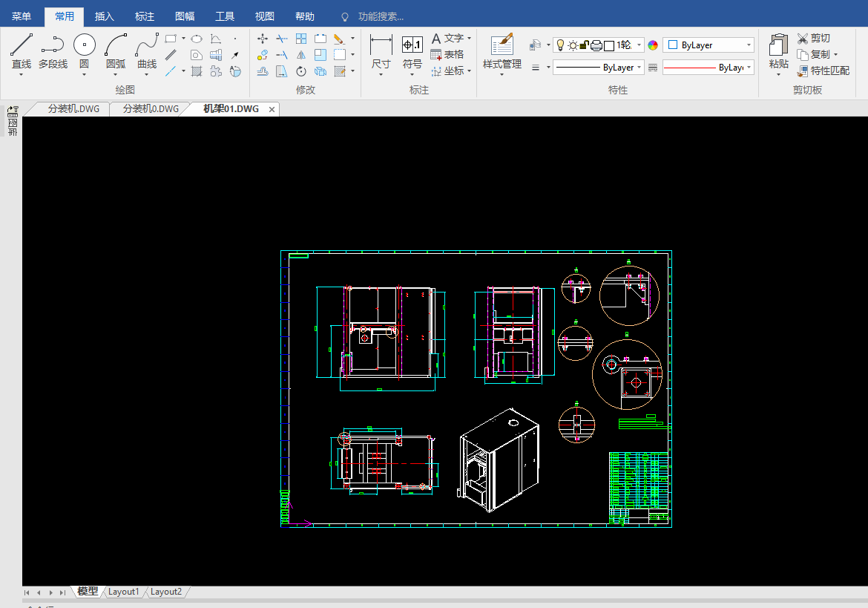Click the mirror tool icon in 修改

301,55
